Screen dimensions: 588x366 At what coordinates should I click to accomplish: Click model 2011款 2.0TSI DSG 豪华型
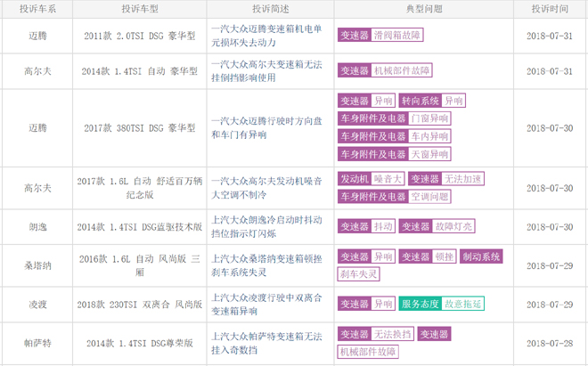click(x=140, y=36)
